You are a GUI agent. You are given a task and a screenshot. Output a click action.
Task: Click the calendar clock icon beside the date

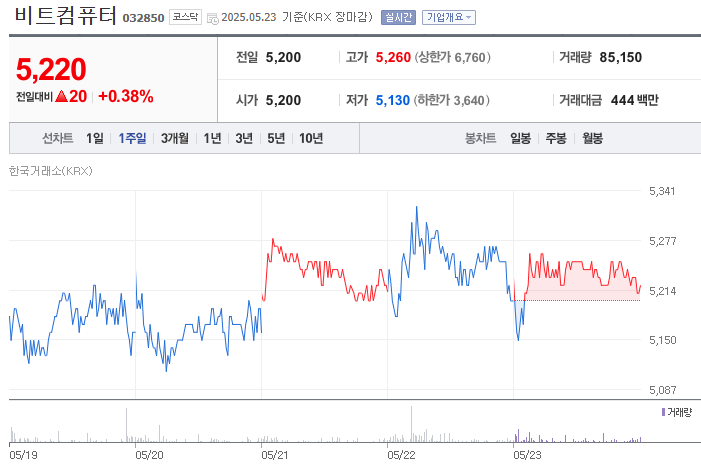[213, 18]
